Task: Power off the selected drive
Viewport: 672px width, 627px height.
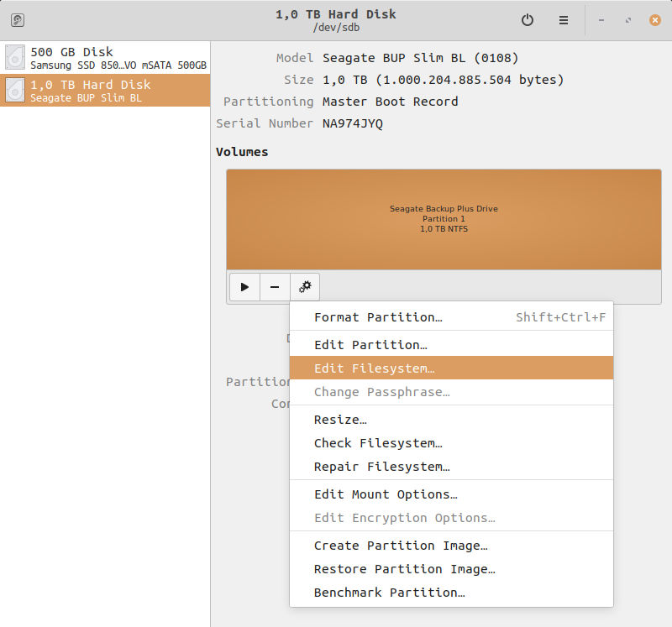Action: pos(528,20)
